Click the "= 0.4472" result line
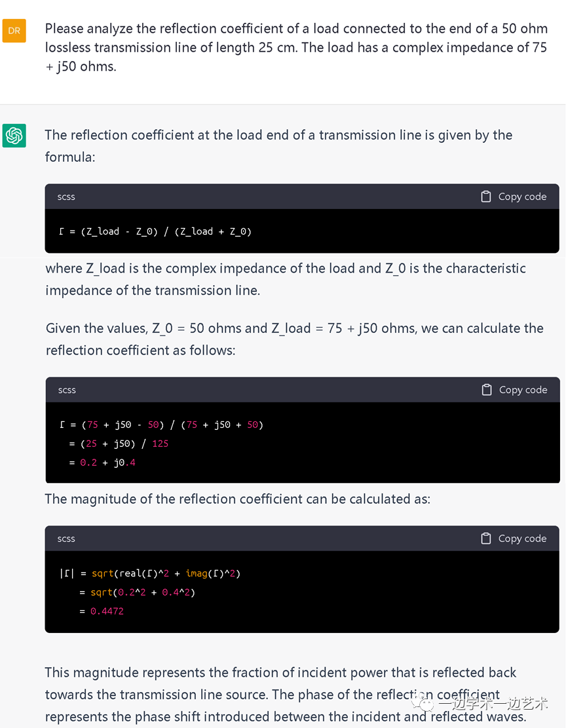The image size is (566, 728). click(102, 611)
